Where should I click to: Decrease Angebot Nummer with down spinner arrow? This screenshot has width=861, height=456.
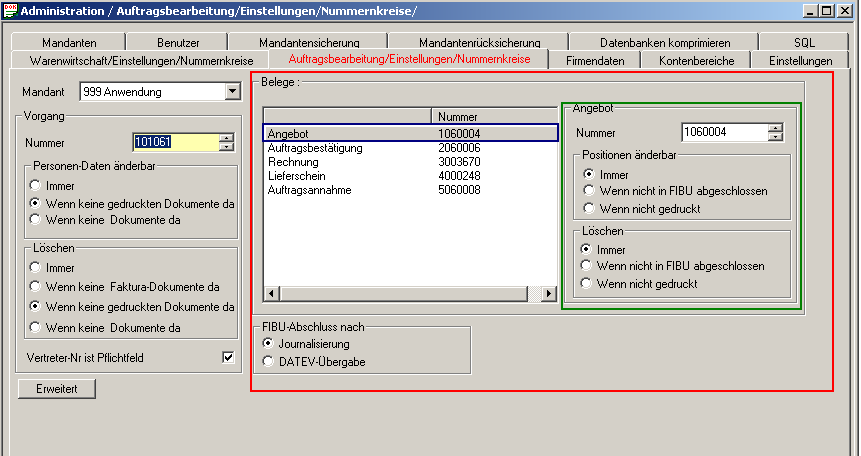(x=775, y=137)
